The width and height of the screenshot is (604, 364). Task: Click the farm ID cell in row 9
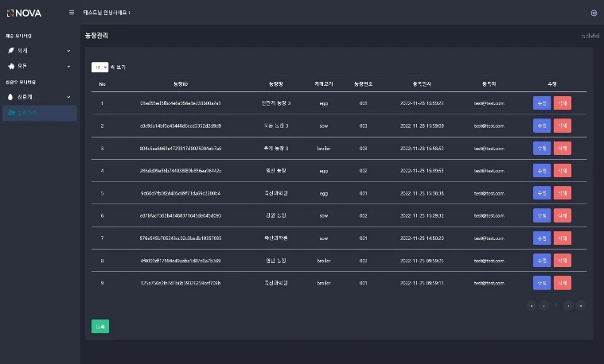[181, 283]
